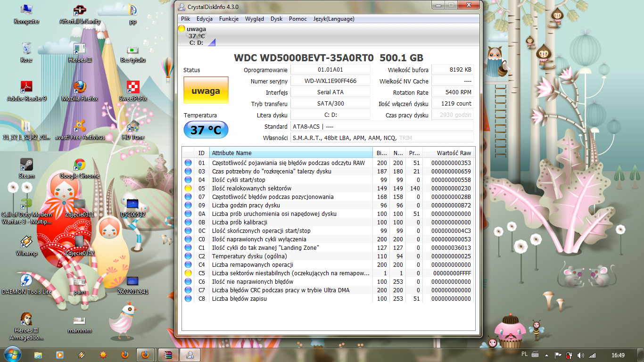Select the Ilość cykli start/stop row
Screen dimensions: 644x362
pyautogui.click(x=328, y=180)
